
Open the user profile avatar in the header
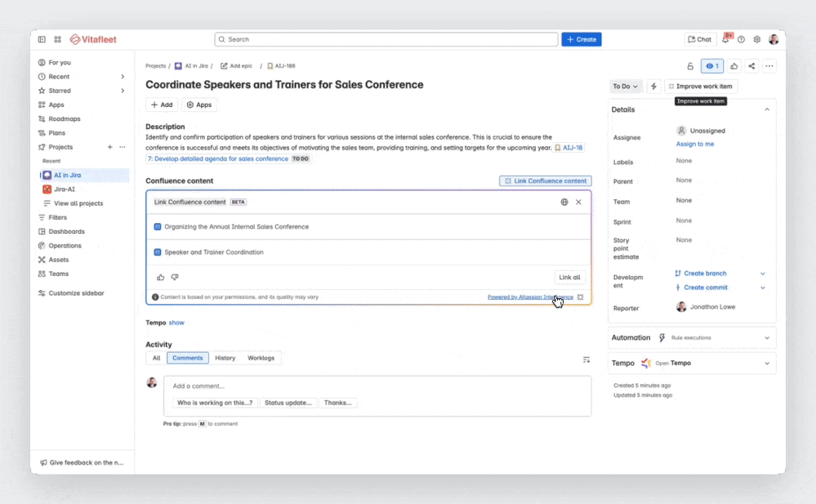pos(774,39)
